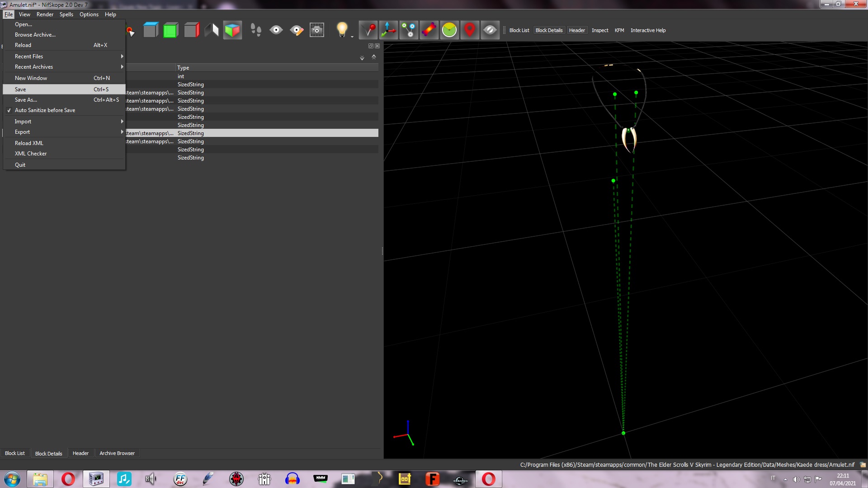Choose Browse Archive... from File menu
The image size is (868, 488).
pos(64,35)
